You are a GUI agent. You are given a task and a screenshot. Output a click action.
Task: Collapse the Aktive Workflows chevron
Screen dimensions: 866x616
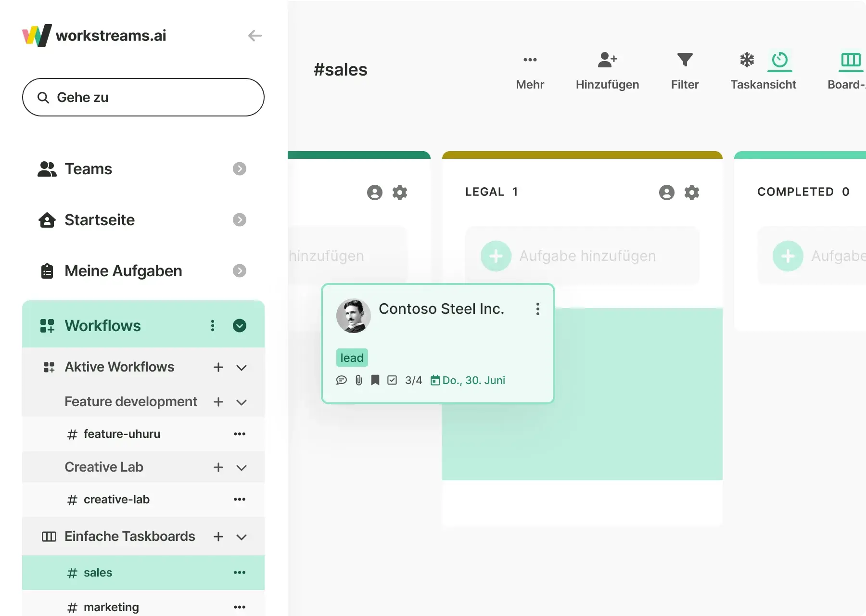click(242, 368)
